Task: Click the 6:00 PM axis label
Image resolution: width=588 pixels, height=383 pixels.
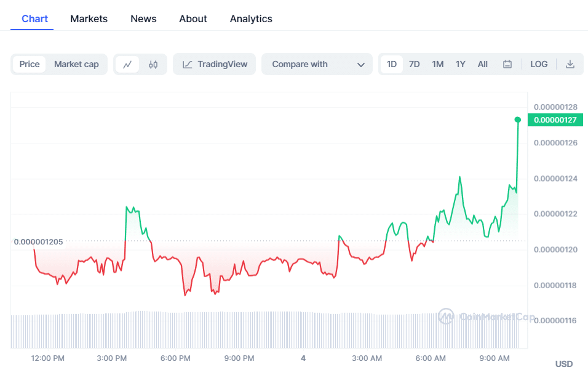Action: 175,358
